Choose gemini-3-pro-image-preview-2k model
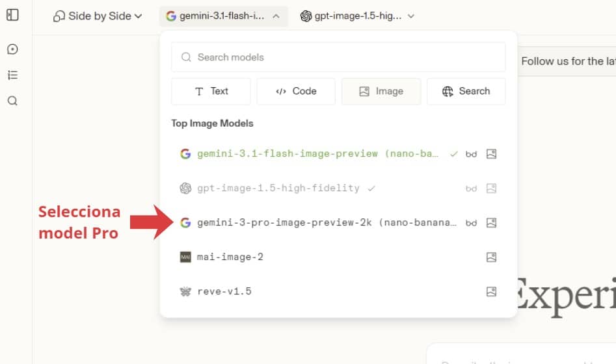 tap(338, 223)
